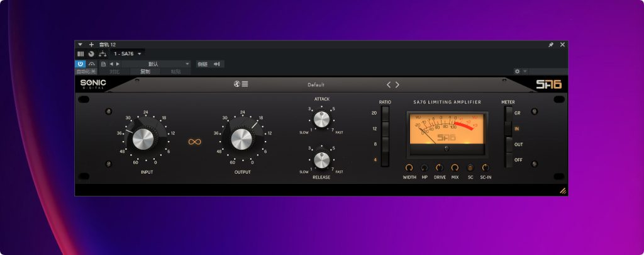
Task: Toggle the orange infinity link icon
Action: click(x=195, y=142)
